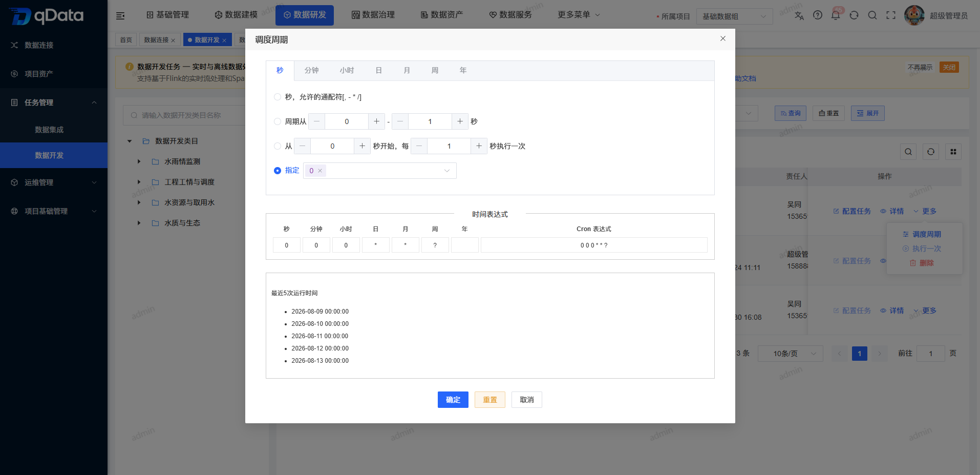
Task: Open the 指定 seconds dropdown
Action: click(x=380, y=171)
